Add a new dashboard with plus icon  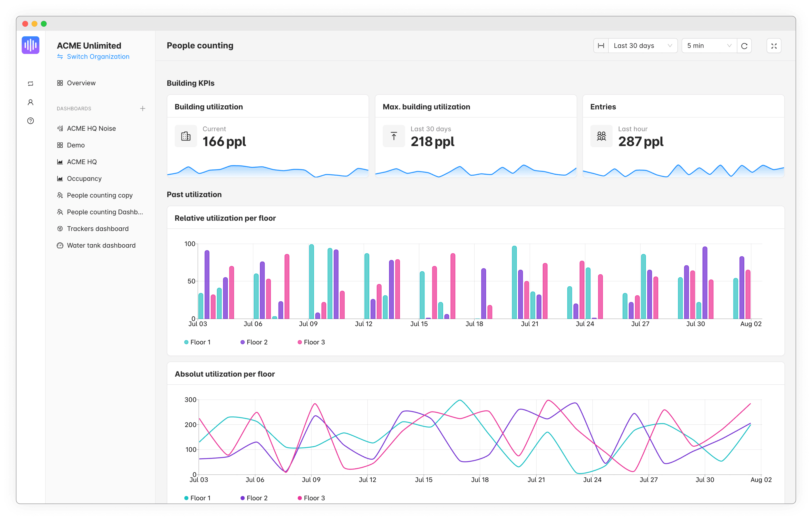pyautogui.click(x=143, y=108)
